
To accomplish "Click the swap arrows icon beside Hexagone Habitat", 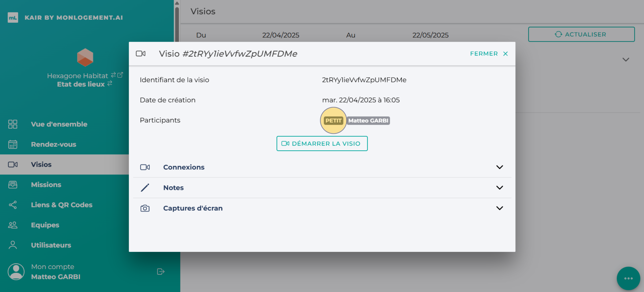I will point(113,75).
